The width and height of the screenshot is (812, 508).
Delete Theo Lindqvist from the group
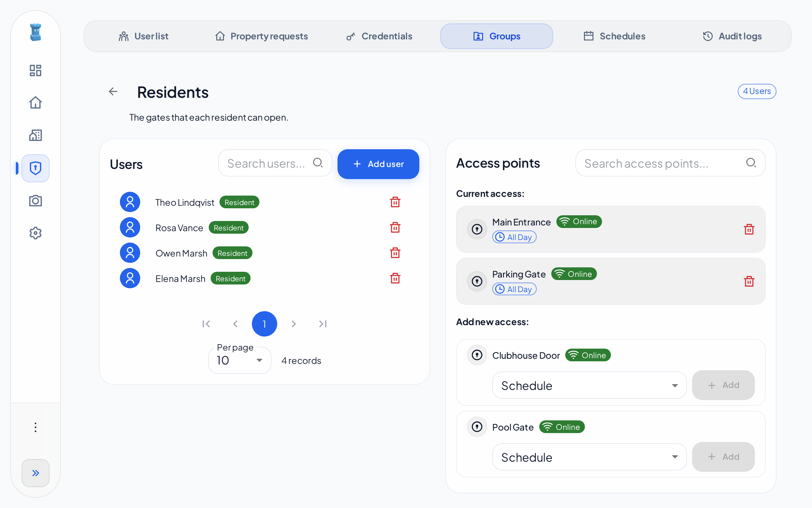click(x=395, y=202)
